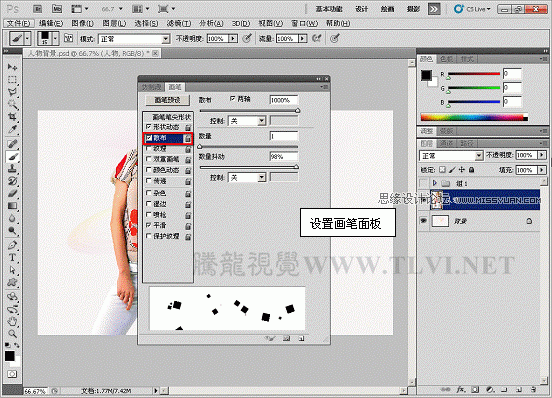Open the 窗口(W) menu
Screen dimensions: 552x398
point(305,23)
